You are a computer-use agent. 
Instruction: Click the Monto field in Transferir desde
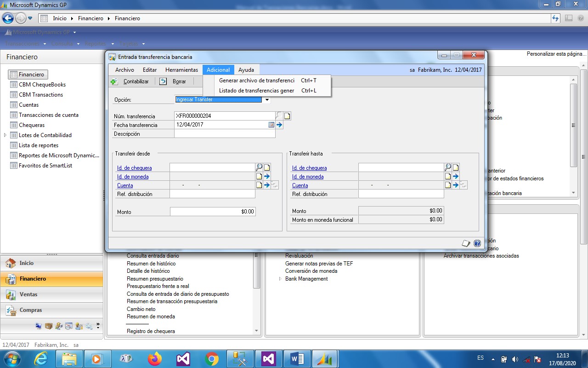pyautogui.click(x=213, y=212)
